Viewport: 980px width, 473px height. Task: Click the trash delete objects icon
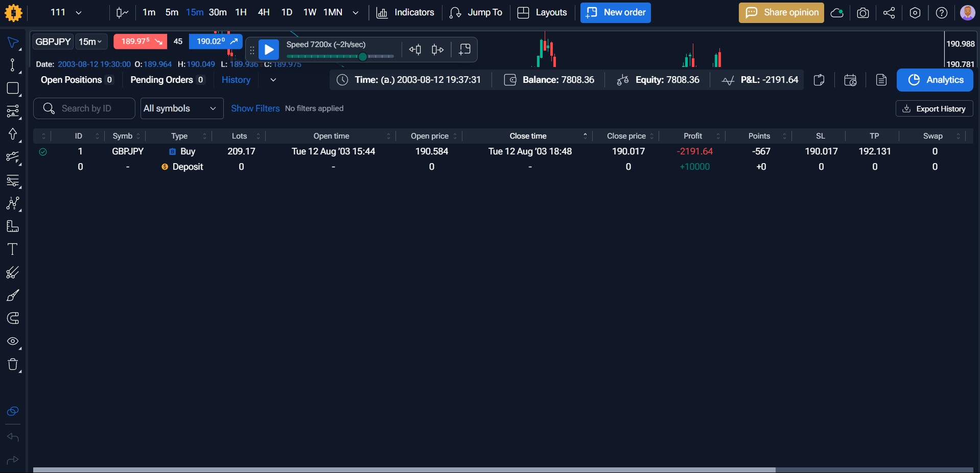(13, 365)
